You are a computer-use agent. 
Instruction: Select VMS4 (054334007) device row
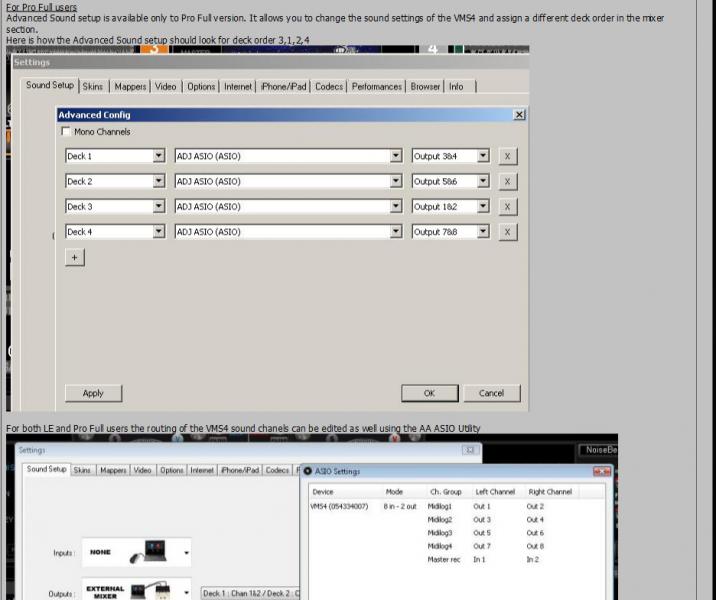click(x=339, y=506)
